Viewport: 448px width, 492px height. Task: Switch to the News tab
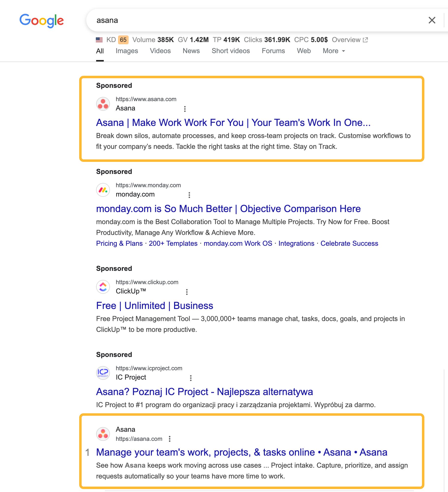click(x=191, y=51)
